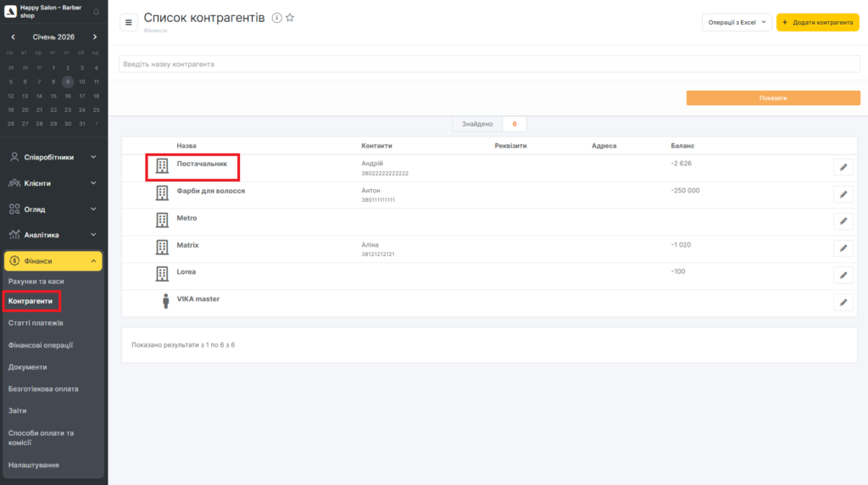
Task: Click the Додати контрагента button
Action: [817, 22]
